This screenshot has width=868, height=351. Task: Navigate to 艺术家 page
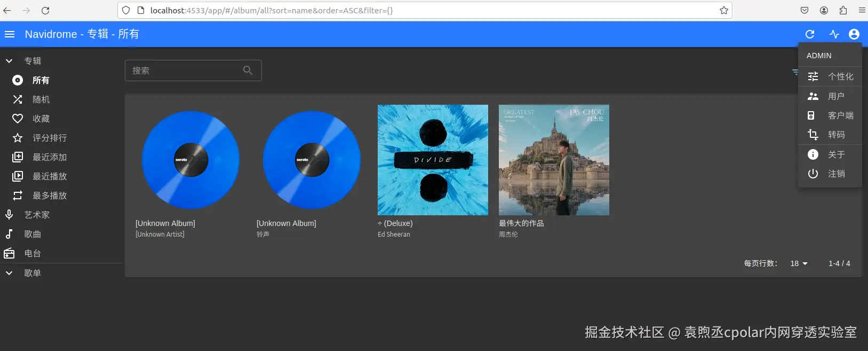click(x=61, y=215)
